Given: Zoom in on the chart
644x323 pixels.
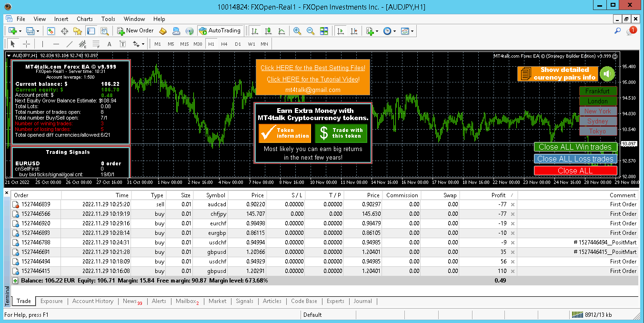Looking at the screenshot, I should tap(297, 31).
